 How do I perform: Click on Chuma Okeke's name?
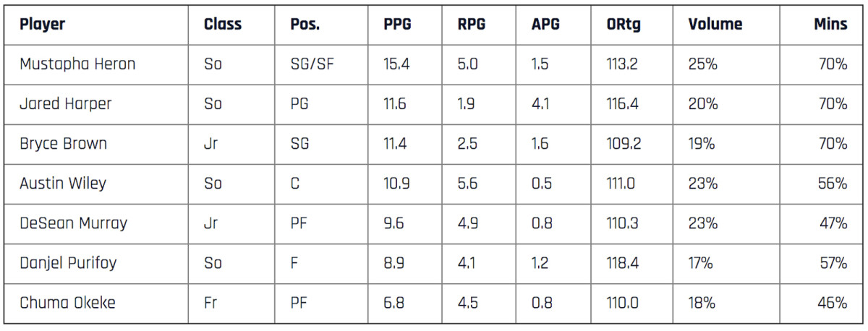67,303
